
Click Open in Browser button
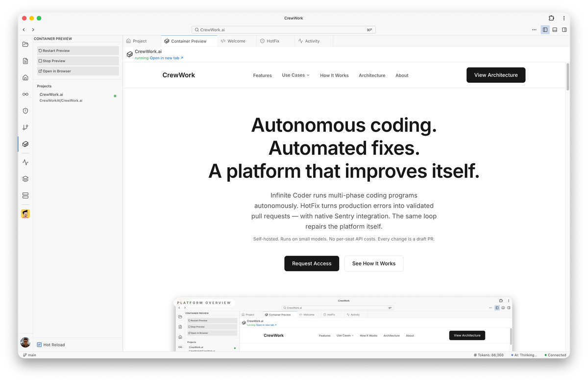(78, 71)
